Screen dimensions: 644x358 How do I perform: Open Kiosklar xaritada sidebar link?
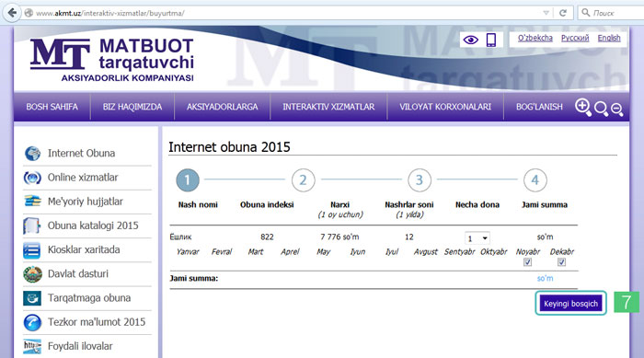click(x=84, y=250)
